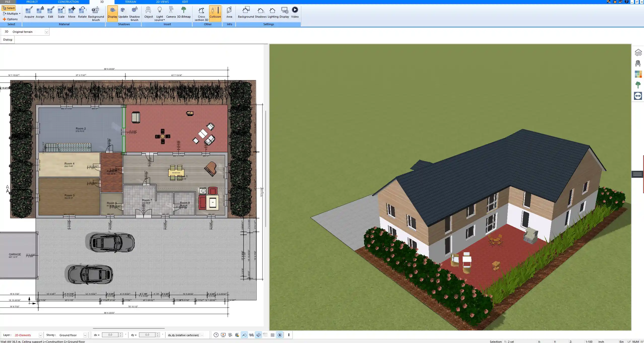Open the layers panel icon in right sidebar
Screen dimensions: 644x343
638,52
